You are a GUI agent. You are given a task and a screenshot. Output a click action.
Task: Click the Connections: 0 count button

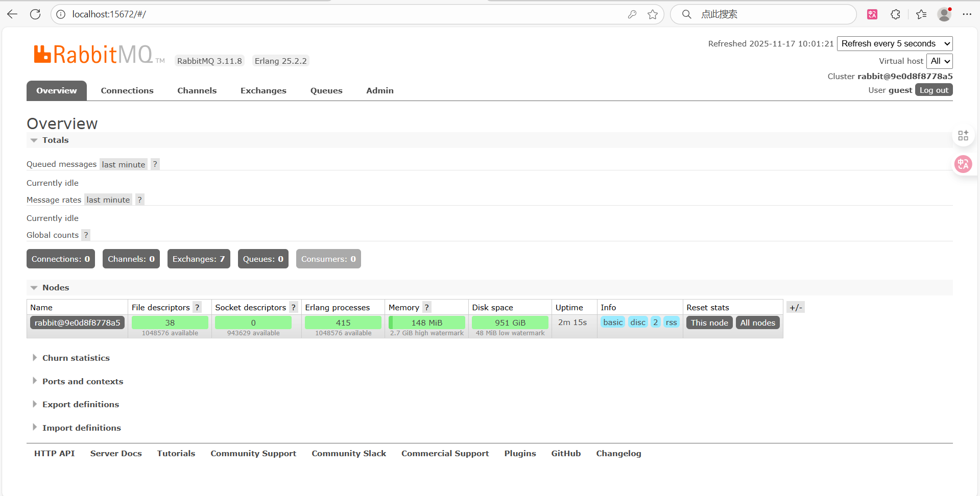click(x=61, y=259)
